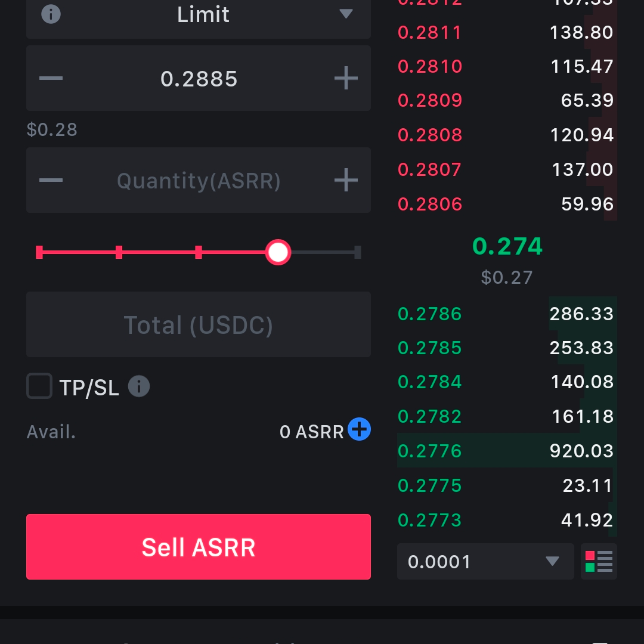
Task: Toggle the order book layout icon
Action: [x=599, y=562]
